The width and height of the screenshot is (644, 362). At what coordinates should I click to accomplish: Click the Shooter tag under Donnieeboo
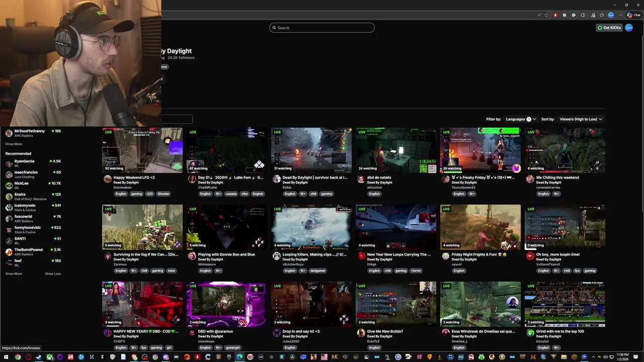click(164, 194)
